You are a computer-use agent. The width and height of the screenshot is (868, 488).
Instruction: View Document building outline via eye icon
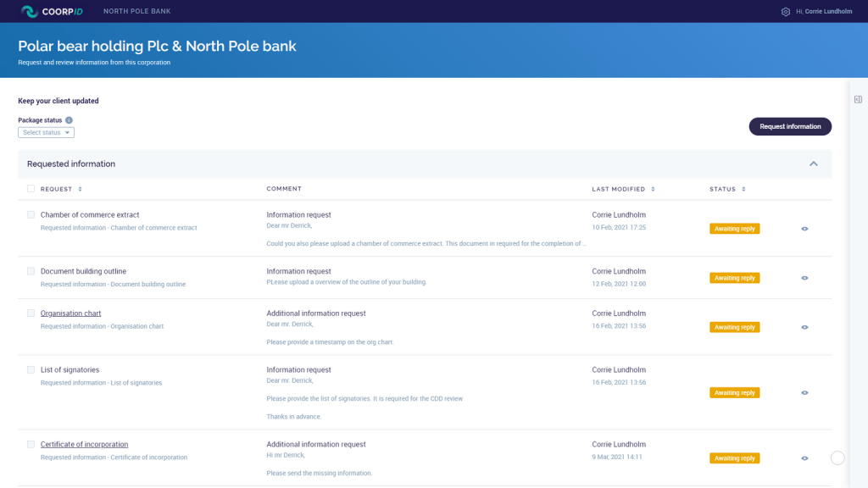(804, 278)
